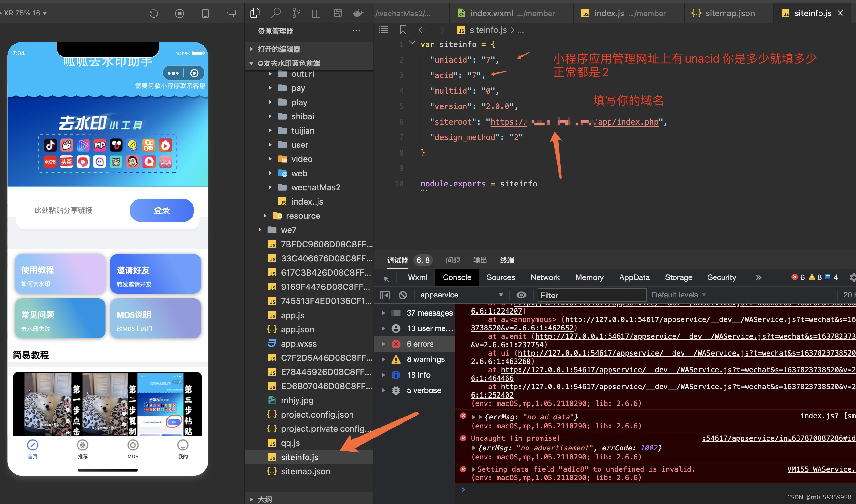
Task: Click the bookmark icon in the editor toolbar
Action: coord(403,30)
